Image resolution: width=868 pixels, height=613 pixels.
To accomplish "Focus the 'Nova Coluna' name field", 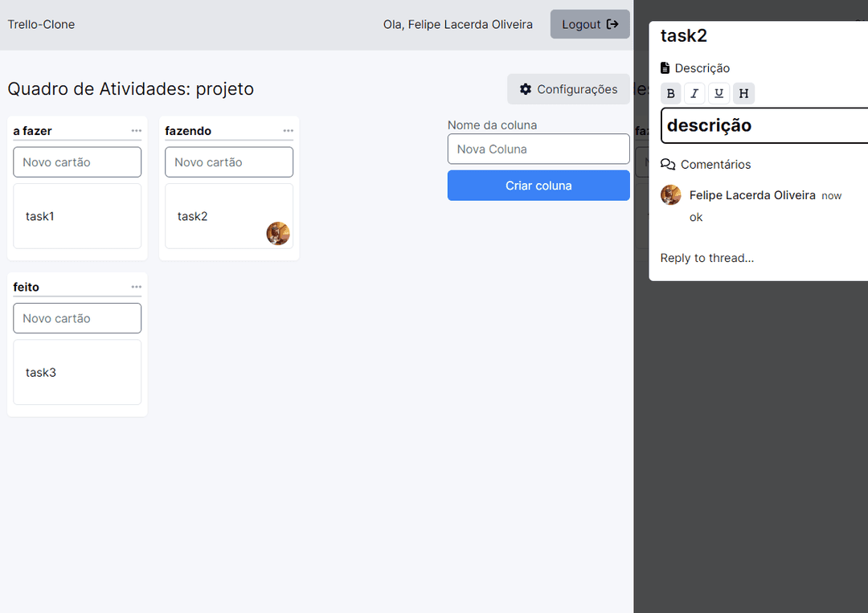I will tap(538, 149).
